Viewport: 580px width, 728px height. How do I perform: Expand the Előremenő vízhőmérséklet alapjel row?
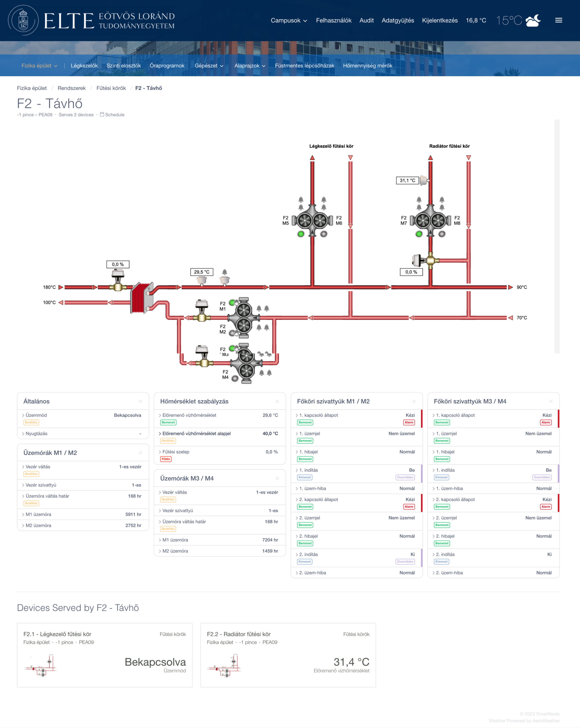coord(196,433)
